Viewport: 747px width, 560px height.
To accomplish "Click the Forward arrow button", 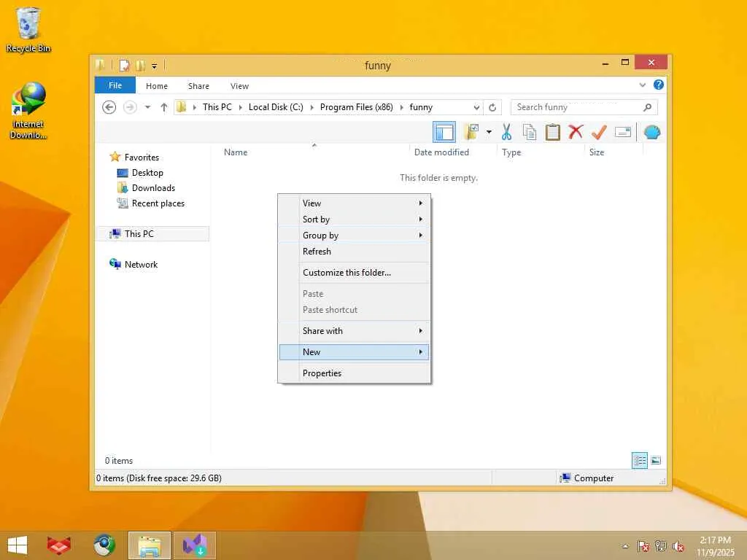I will [x=130, y=107].
